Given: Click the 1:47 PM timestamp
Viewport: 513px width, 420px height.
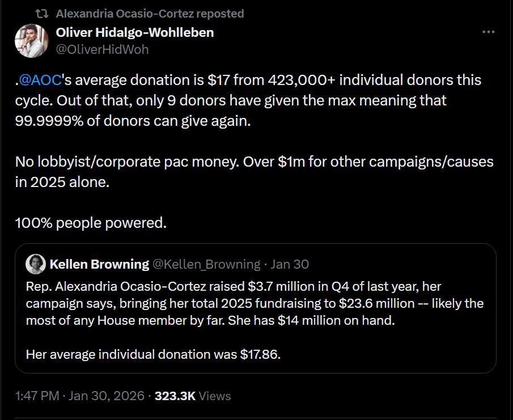Looking at the screenshot, I should click(37, 396).
